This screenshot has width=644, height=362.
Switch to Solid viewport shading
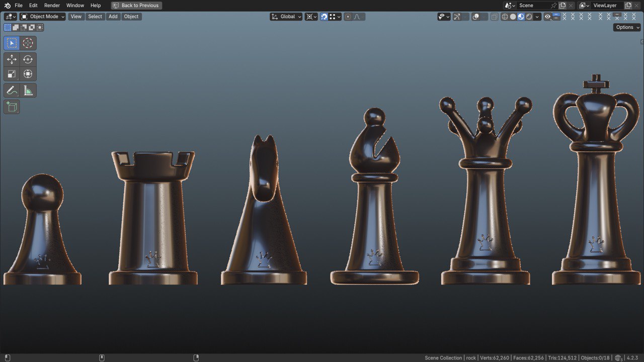point(513,17)
